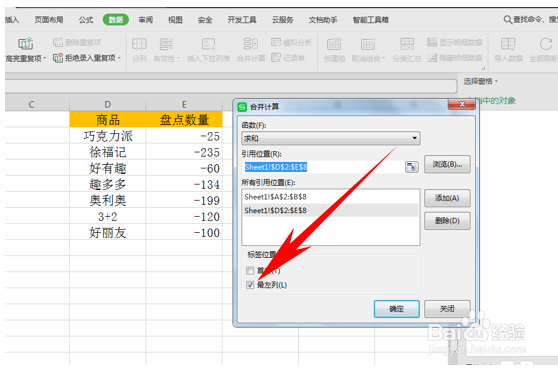Click the search magnifier 查找命令 icon
Image resolution: width=558 pixels, height=369 pixels.
click(507, 19)
